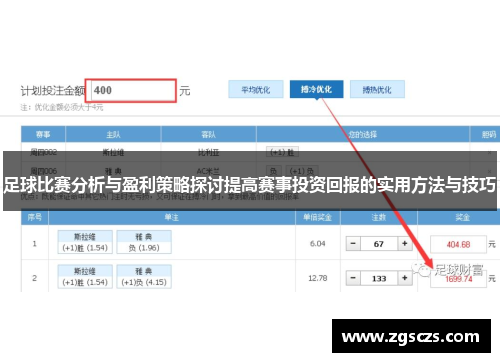Click the bet count field showing 67
Viewport: 500px width, 362px height.
tap(379, 244)
